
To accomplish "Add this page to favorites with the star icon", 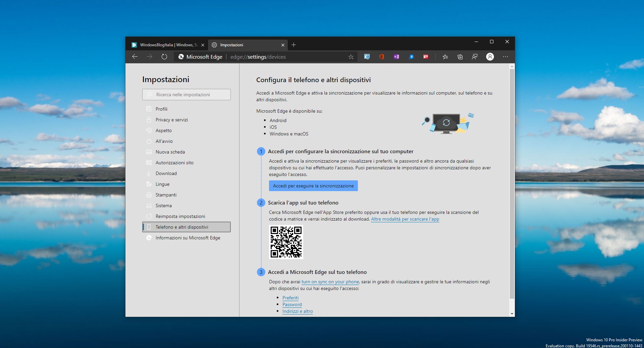I will pos(351,57).
